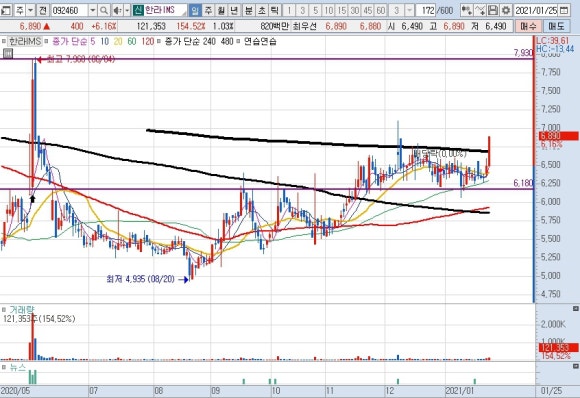
Task: Click the line indicator add toolbar icon
Action: click(x=480, y=10)
